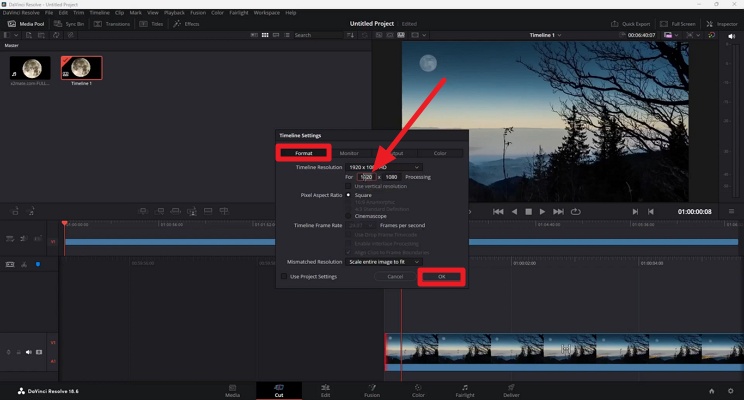This screenshot has height=400, width=744.
Task: Open the Titles panel
Action: pyautogui.click(x=151, y=24)
